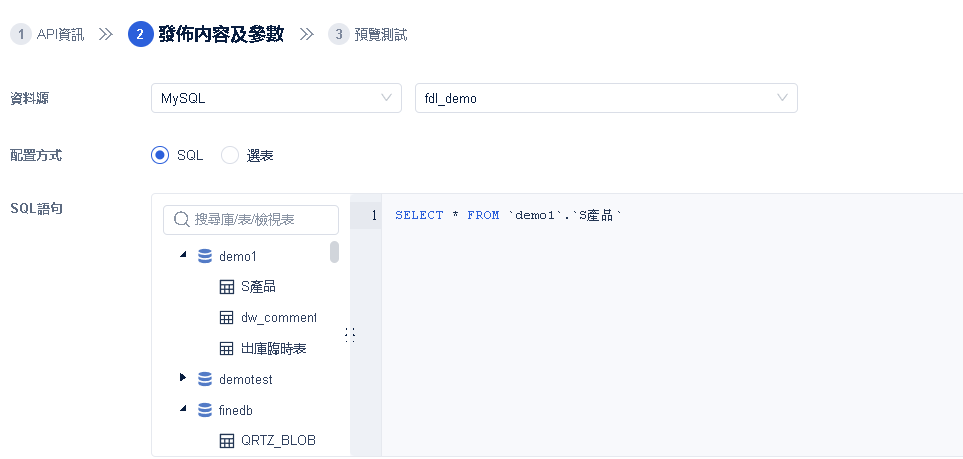The width and height of the screenshot is (963, 459).
Task: Click the dw_comment table icon
Action: pos(226,318)
